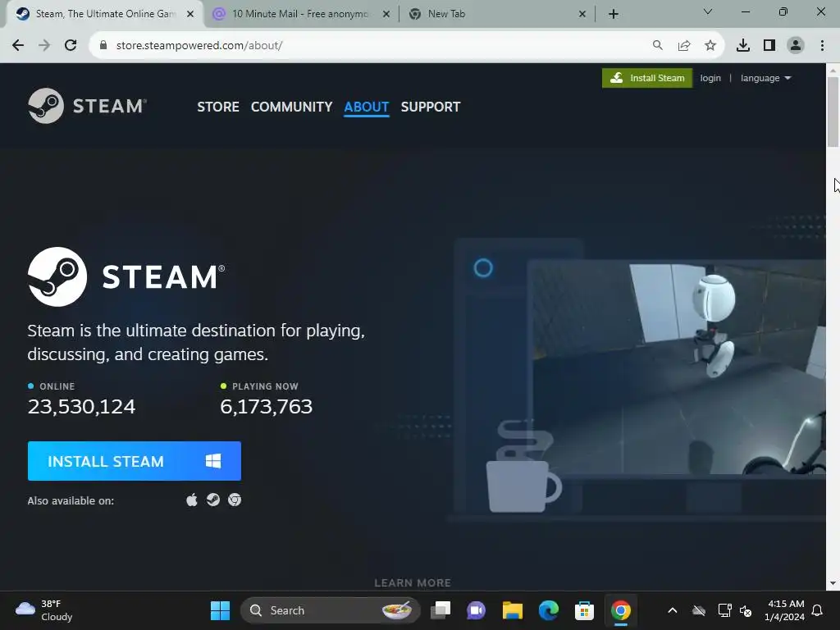Click the search magnifier in the address bar

(x=657, y=46)
